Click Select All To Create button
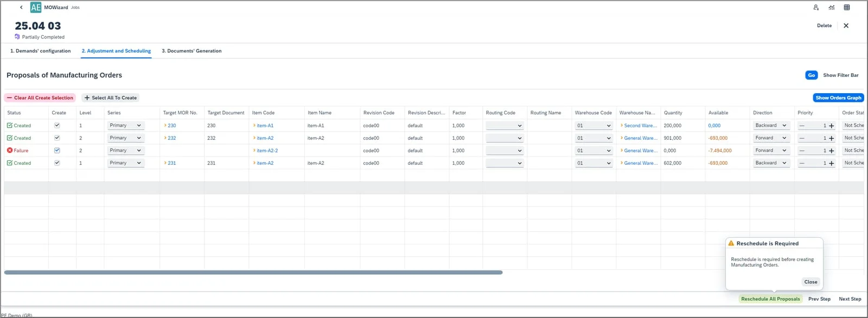 point(111,98)
